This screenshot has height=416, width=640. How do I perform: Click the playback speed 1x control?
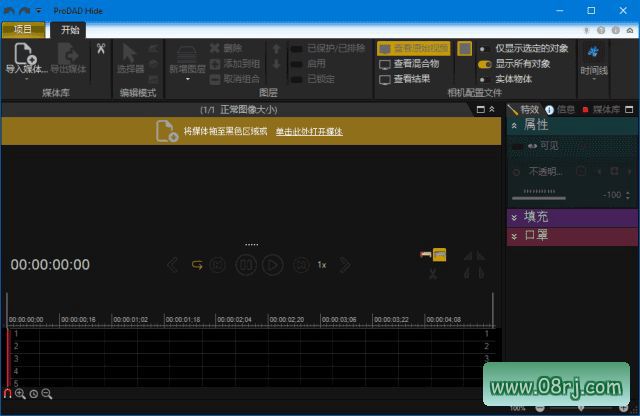pos(322,265)
